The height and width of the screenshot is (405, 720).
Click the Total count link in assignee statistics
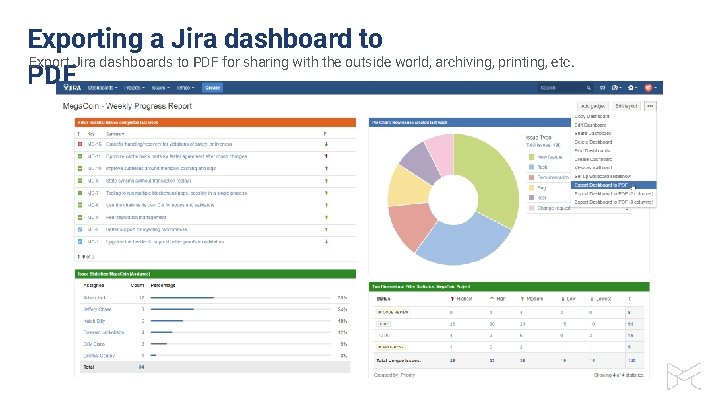click(141, 367)
